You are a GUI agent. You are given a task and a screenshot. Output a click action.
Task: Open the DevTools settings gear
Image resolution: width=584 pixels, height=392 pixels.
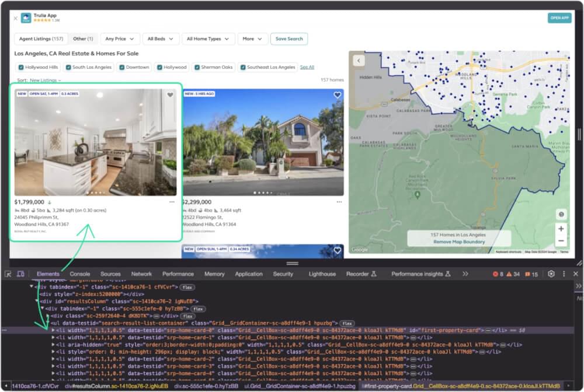[x=551, y=273]
